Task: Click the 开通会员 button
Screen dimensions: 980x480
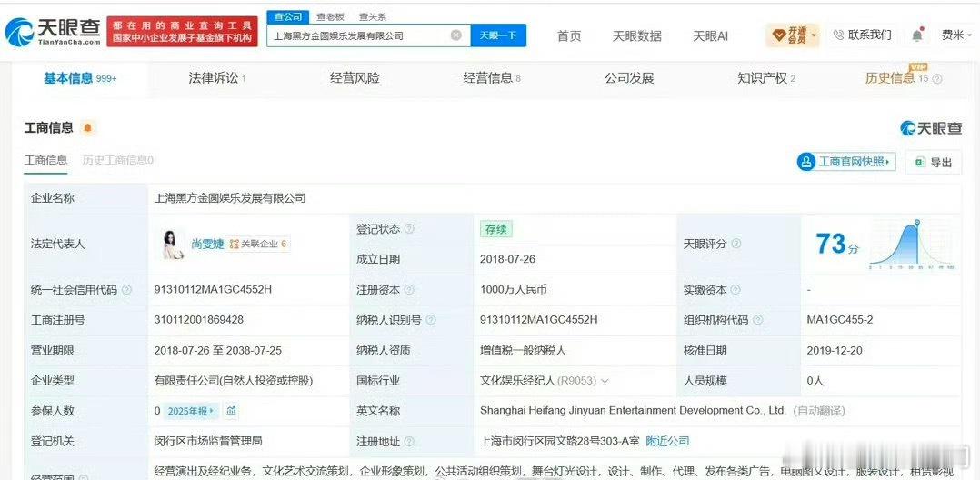Action: 793,35
